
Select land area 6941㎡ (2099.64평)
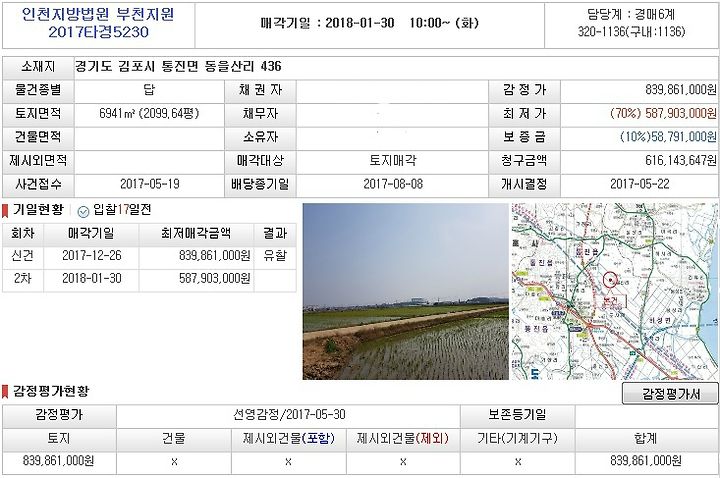pos(149,113)
